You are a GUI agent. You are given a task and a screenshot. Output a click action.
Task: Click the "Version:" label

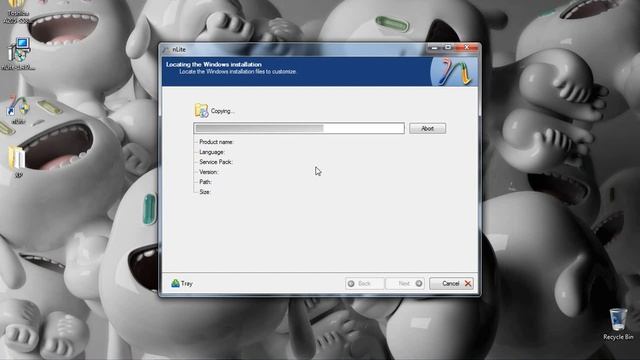click(209, 172)
